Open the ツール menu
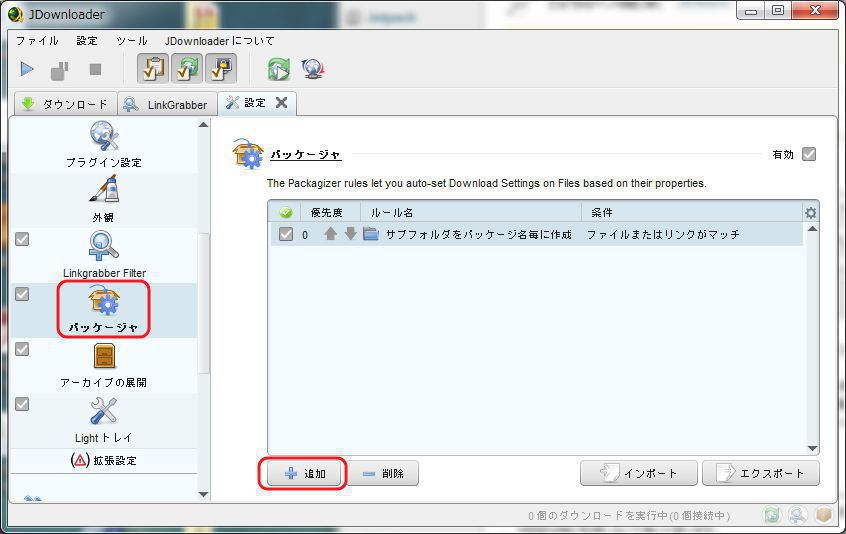The width and height of the screenshot is (846, 534). pos(132,41)
